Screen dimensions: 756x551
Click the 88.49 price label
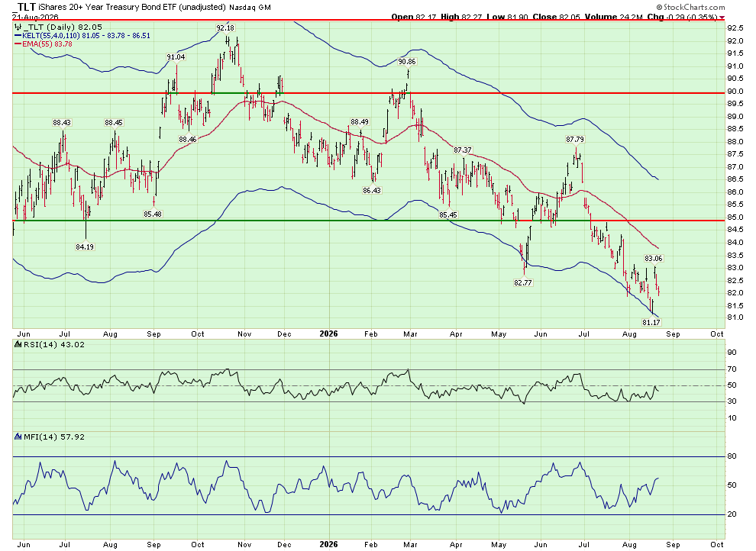tap(360, 122)
